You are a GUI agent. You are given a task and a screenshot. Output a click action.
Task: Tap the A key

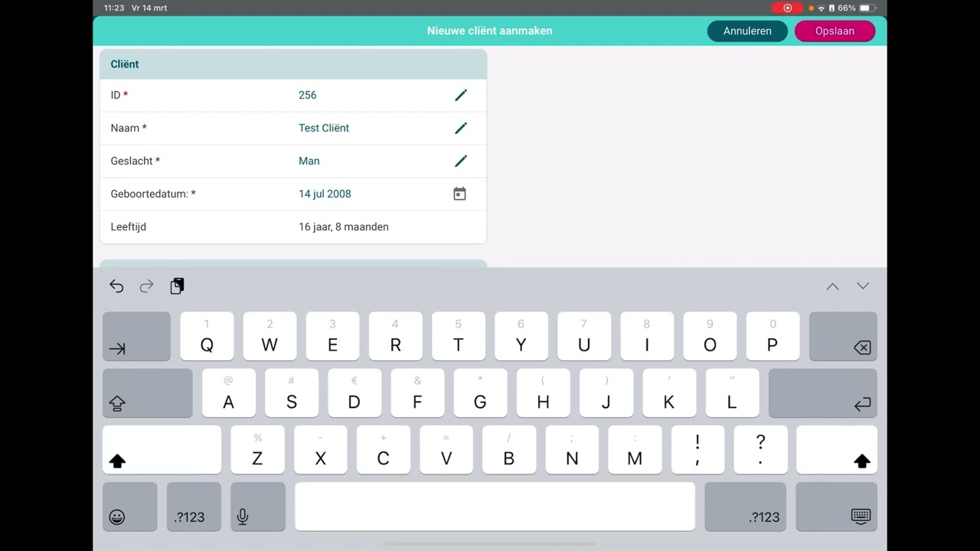point(229,393)
